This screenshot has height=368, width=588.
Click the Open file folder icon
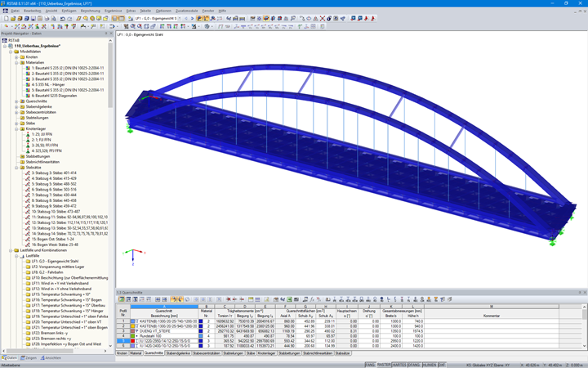point(13,18)
